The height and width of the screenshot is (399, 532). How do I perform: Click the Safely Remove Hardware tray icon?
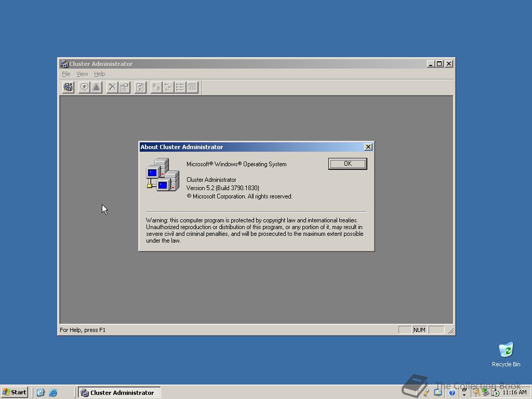[485, 392]
